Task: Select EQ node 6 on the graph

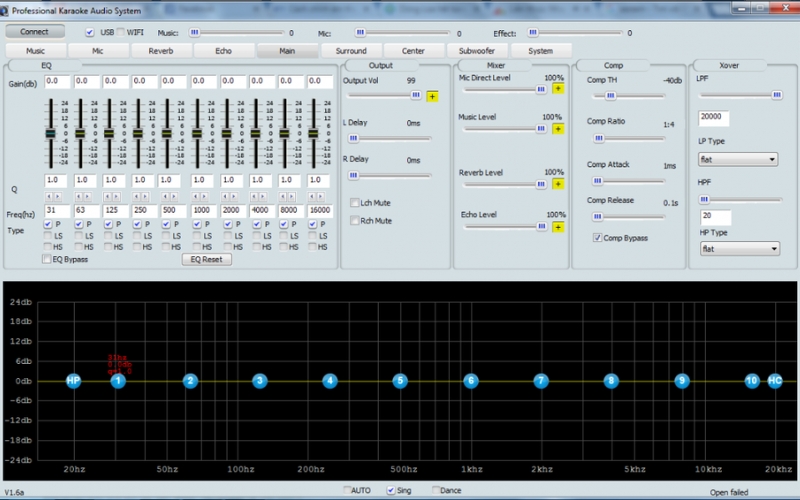Action: tap(471, 381)
